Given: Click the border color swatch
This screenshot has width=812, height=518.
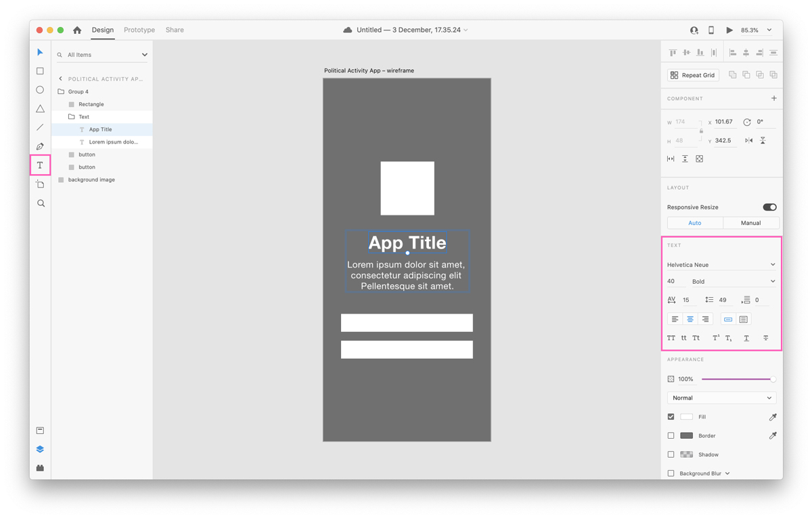Looking at the screenshot, I should (x=686, y=436).
